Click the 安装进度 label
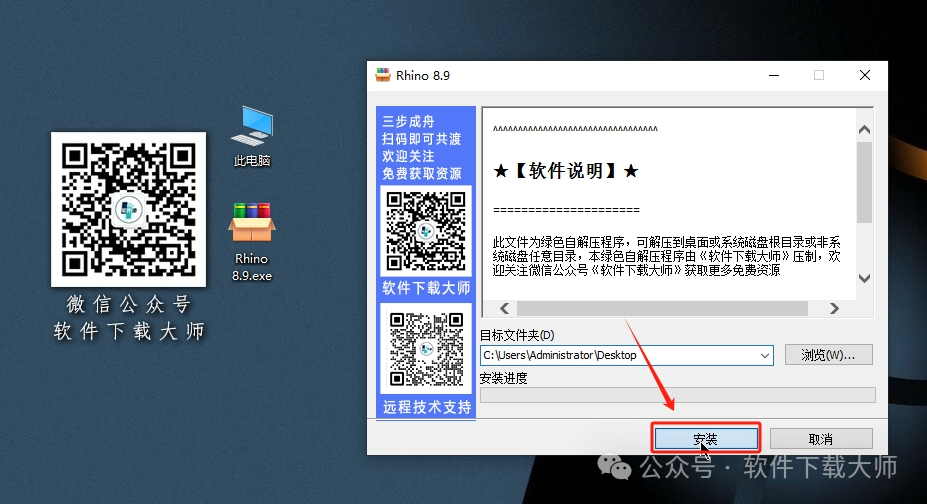The height and width of the screenshot is (504, 927). pos(503,378)
